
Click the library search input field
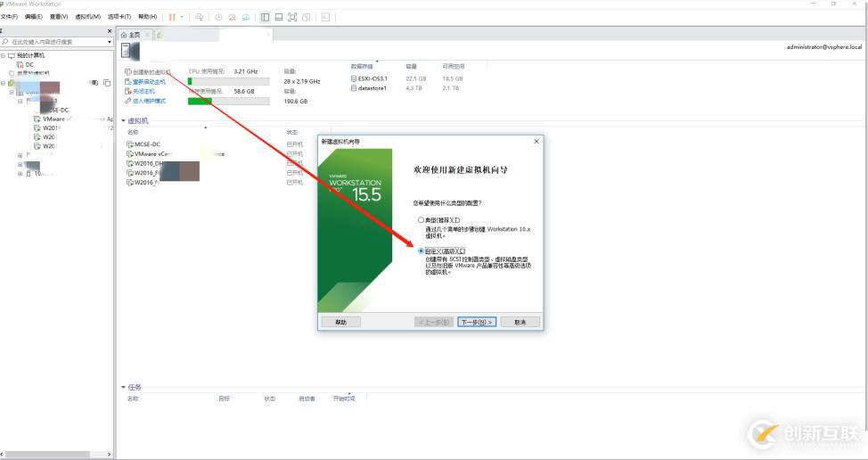53,42
